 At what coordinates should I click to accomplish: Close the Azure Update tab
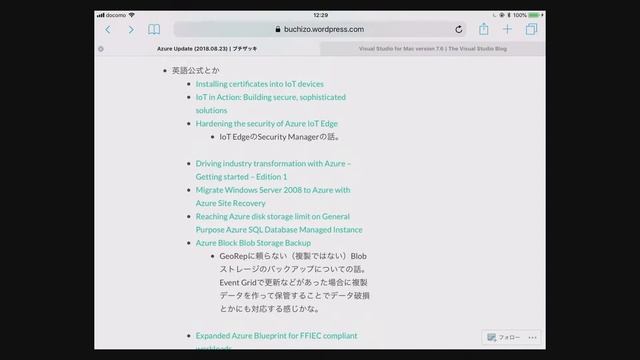coord(101,49)
